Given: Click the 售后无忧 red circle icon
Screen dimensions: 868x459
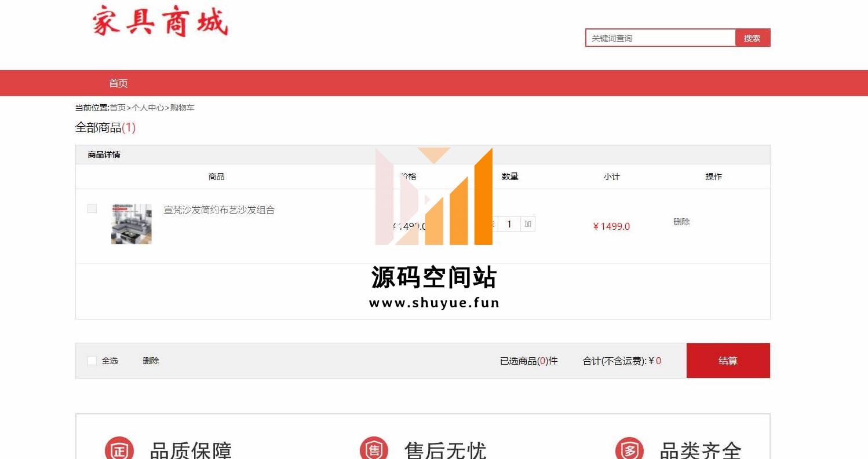Looking at the screenshot, I should [374, 450].
